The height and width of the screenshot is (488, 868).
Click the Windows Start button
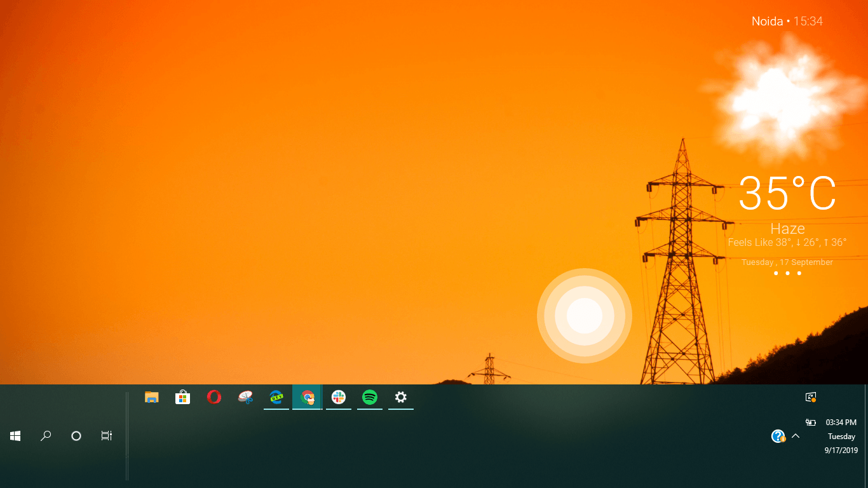[15, 436]
